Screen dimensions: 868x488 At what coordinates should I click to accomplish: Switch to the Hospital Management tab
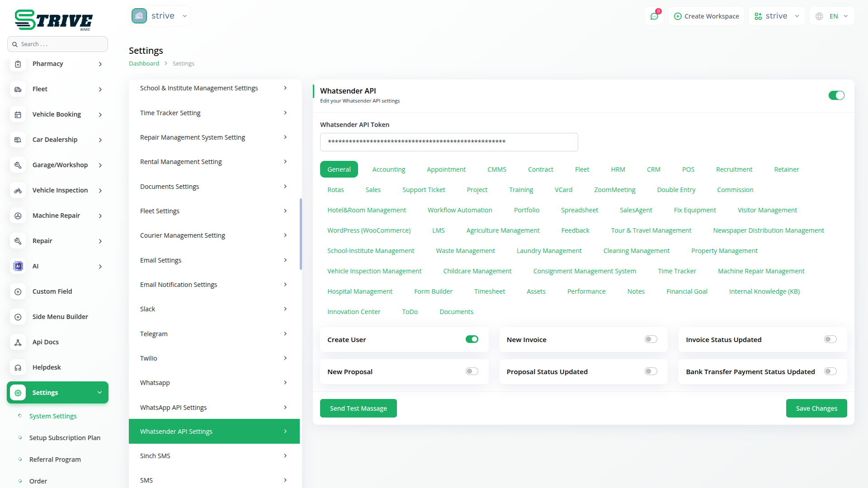pyautogui.click(x=359, y=291)
